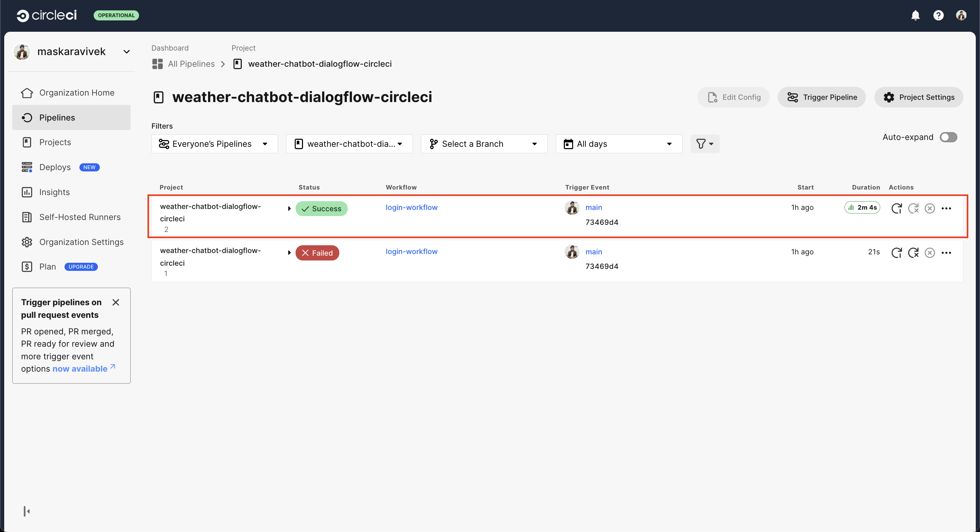980x532 pixels.
Task: Enable the Auto-expand toggle
Action: [x=949, y=137]
